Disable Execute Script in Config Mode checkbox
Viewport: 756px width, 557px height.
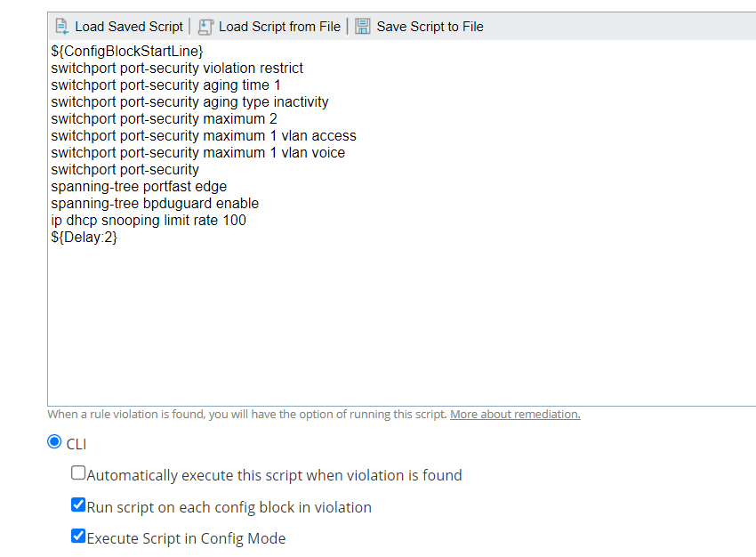pos(78,537)
